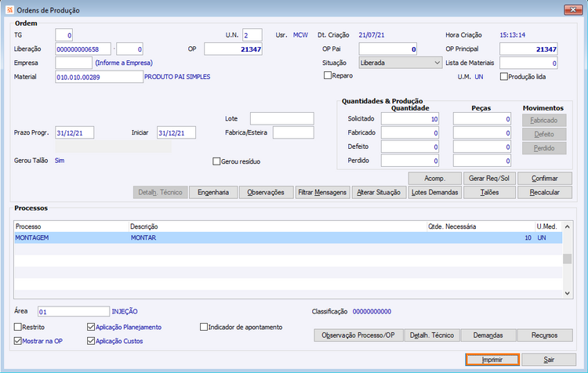Click the Engenharia button
Viewport: 588px width, 373px height.
coord(213,192)
